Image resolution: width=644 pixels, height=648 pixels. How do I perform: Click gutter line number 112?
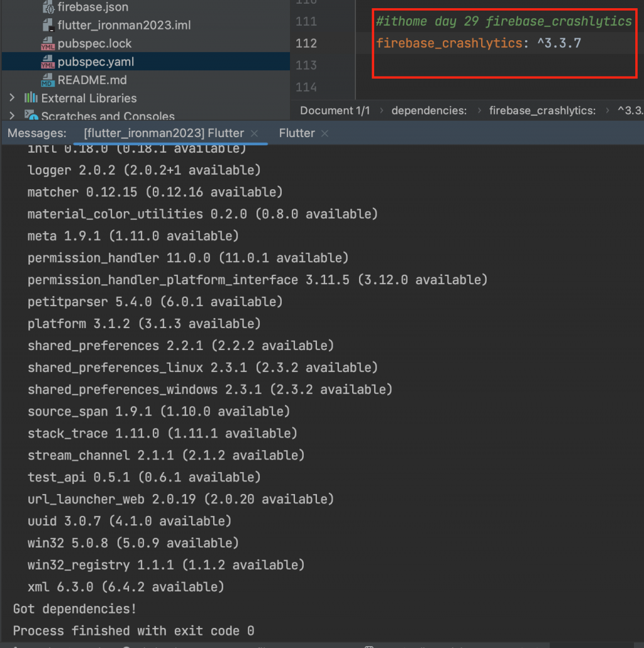click(306, 43)
